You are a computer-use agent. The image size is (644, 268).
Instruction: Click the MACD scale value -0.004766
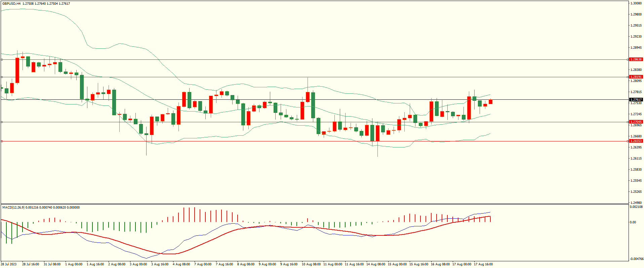point(637,259)
